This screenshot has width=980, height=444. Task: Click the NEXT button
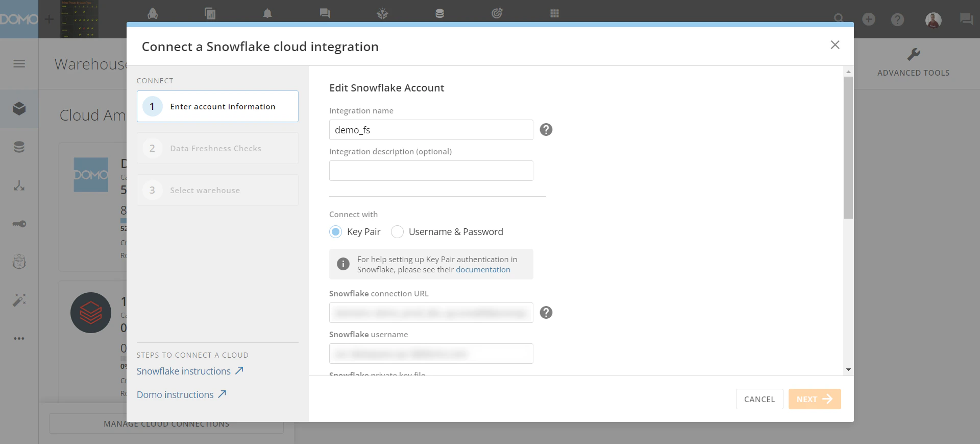click(815, 399)
